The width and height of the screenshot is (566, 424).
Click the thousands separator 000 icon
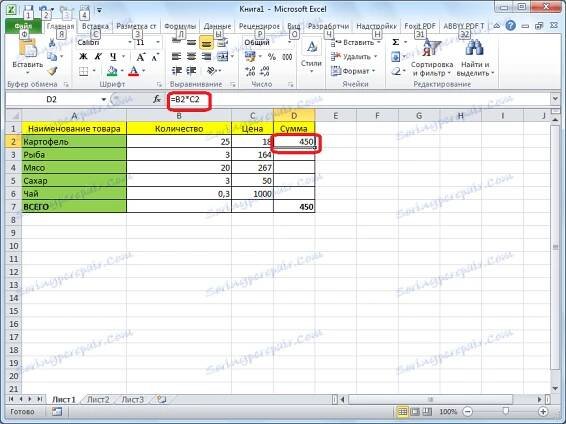[x=287, y=57]
